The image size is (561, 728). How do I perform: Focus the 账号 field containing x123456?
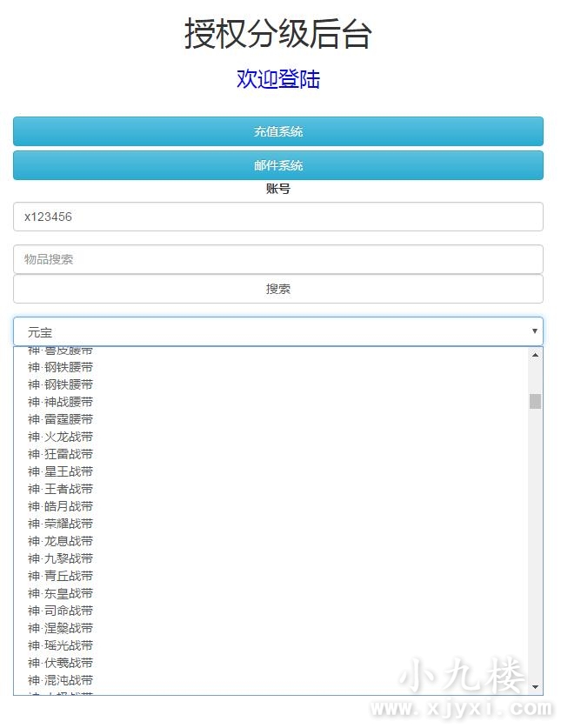coord(278,217)
